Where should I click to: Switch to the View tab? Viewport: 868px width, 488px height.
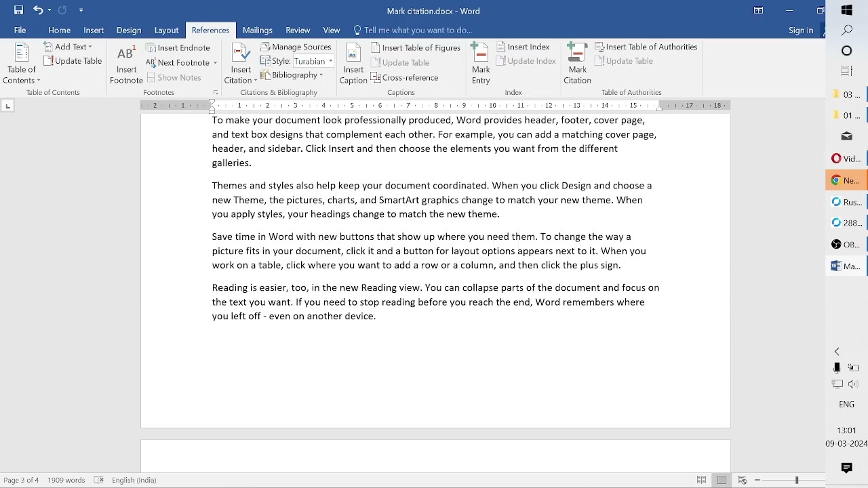332,30
